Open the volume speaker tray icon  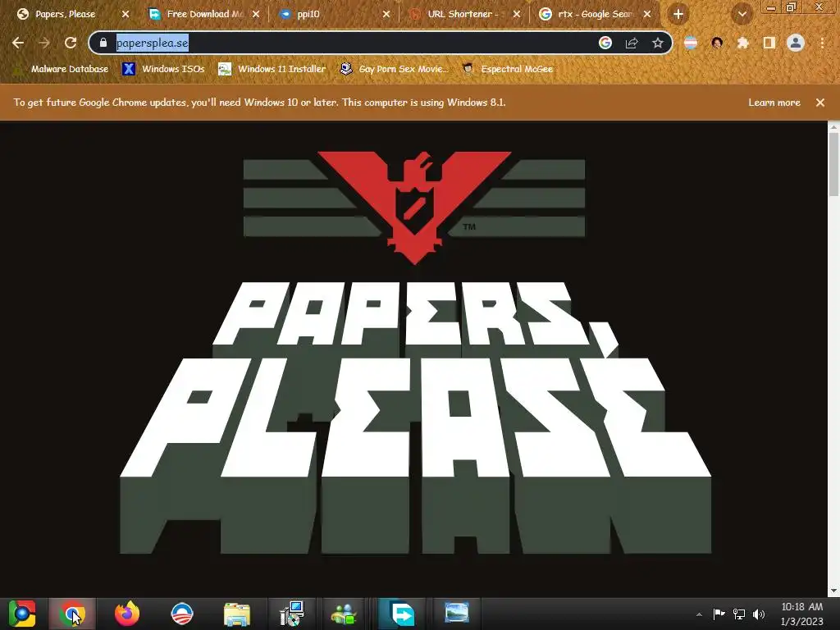click(x=759, y=614)
